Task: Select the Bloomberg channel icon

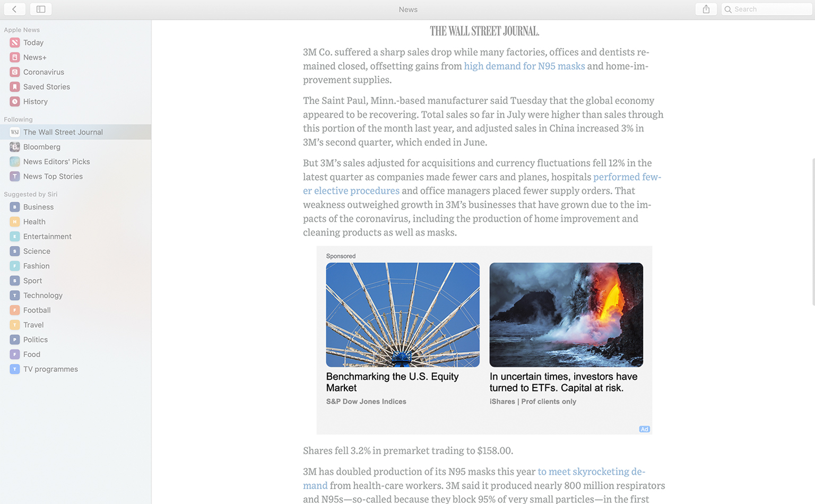Action: tap(15, 147)
